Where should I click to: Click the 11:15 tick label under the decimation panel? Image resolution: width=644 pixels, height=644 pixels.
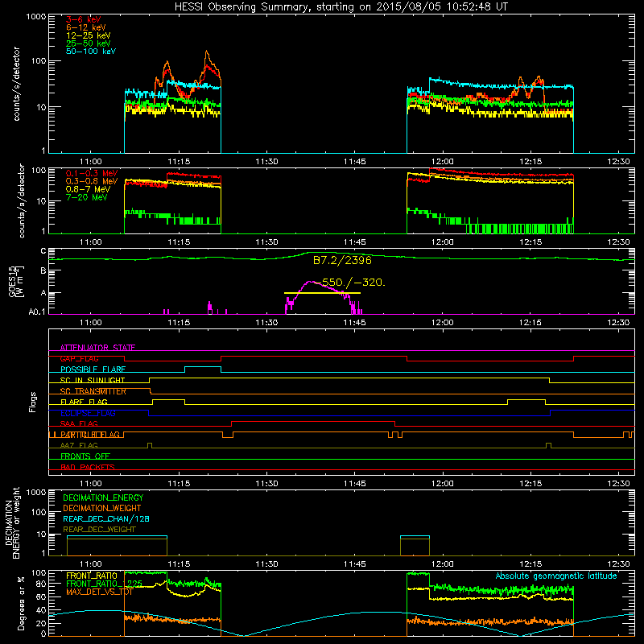pyautogui.click(x=179, y=564)
